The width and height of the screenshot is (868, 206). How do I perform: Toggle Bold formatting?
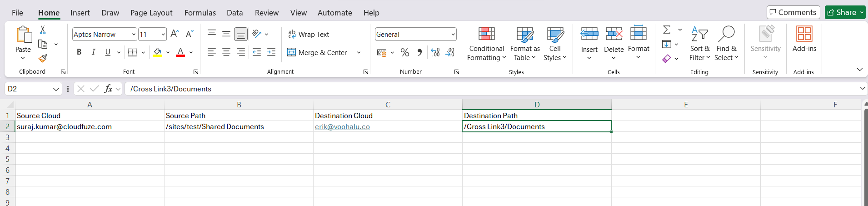79,52
